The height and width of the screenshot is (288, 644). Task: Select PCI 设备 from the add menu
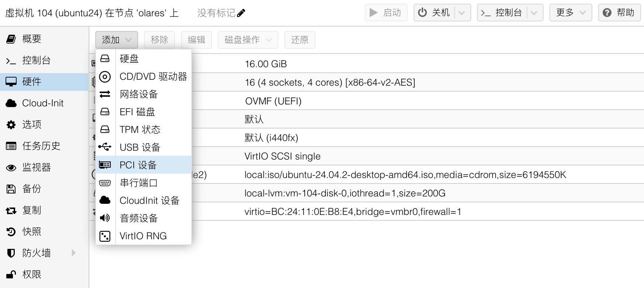pos(138,165)
